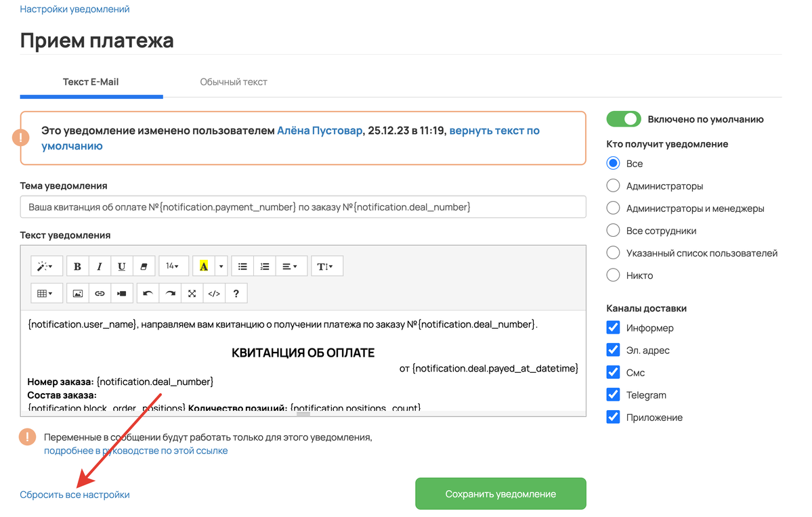The height and width of the screenshot is (517, 812).
Task: Click the editor bottom resize handle
Action: coord(303,413)
